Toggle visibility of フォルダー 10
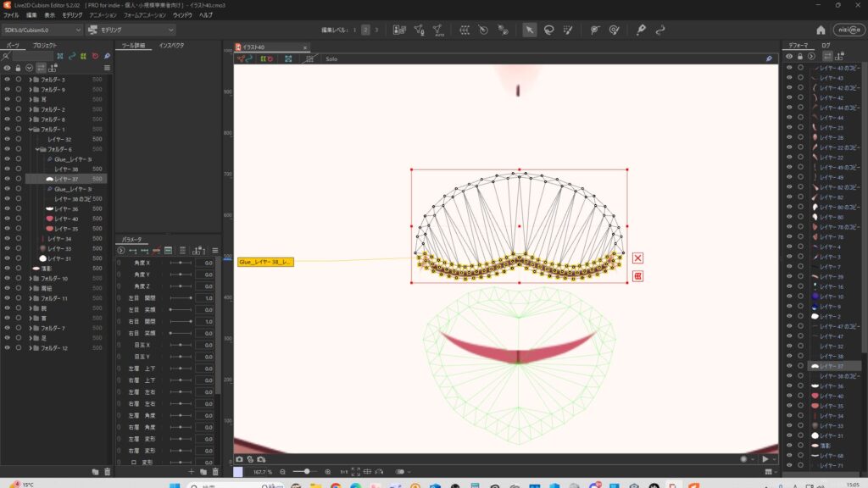Image resolution: width=868 pixels, height=488 pixels. click(x=7, y=278)
